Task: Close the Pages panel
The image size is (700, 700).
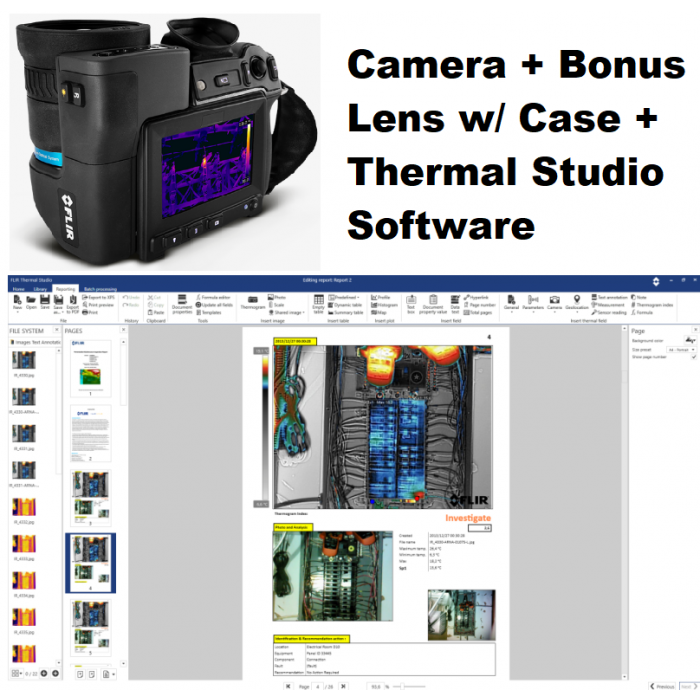Action: [x=124, y=329]
